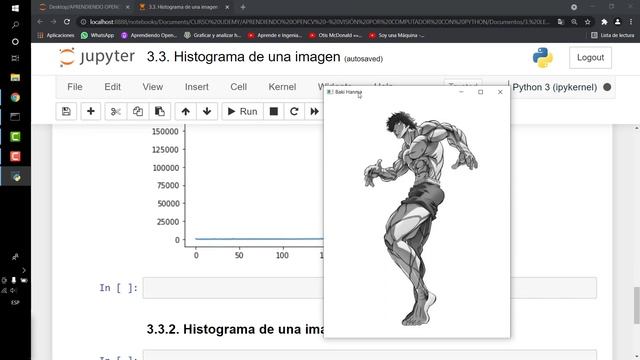Open Google Chrome from taskbar
Screen dimensions: 640x360
pyautogui.click(x=15, y=97)
